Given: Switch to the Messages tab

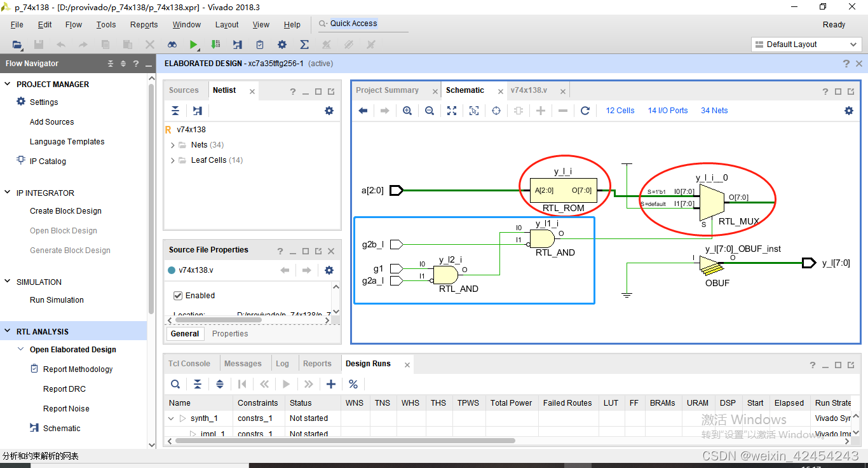Looking at the screenshot, I should click(243, 364).
